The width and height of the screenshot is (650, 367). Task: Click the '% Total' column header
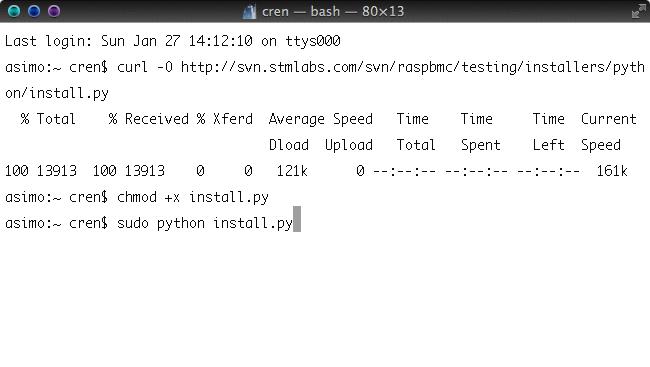click(x=48, y=119)
